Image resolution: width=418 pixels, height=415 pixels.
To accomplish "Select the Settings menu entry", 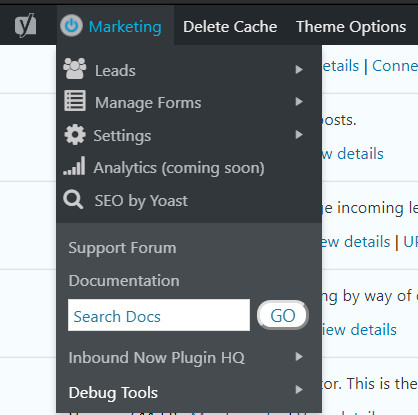I will 189,135.
